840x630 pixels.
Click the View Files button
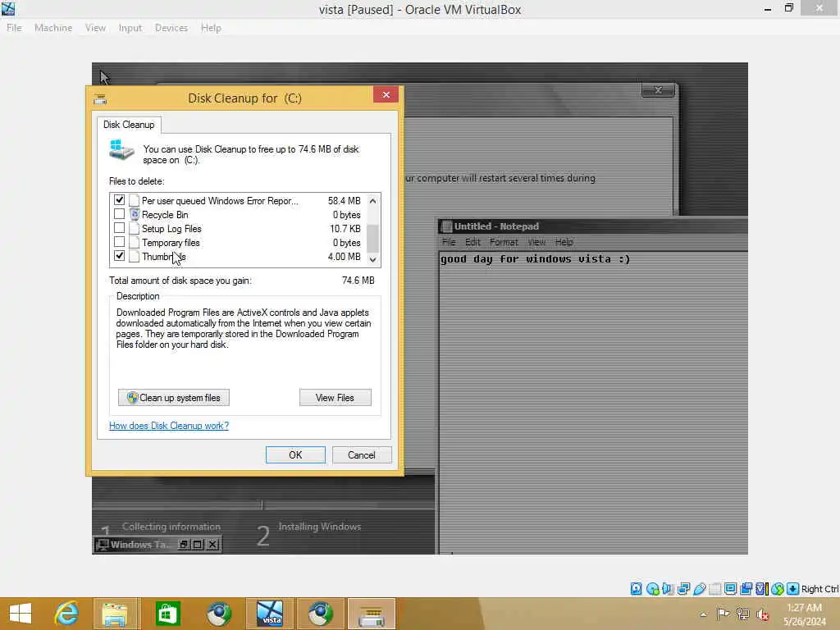click(335, 398)
